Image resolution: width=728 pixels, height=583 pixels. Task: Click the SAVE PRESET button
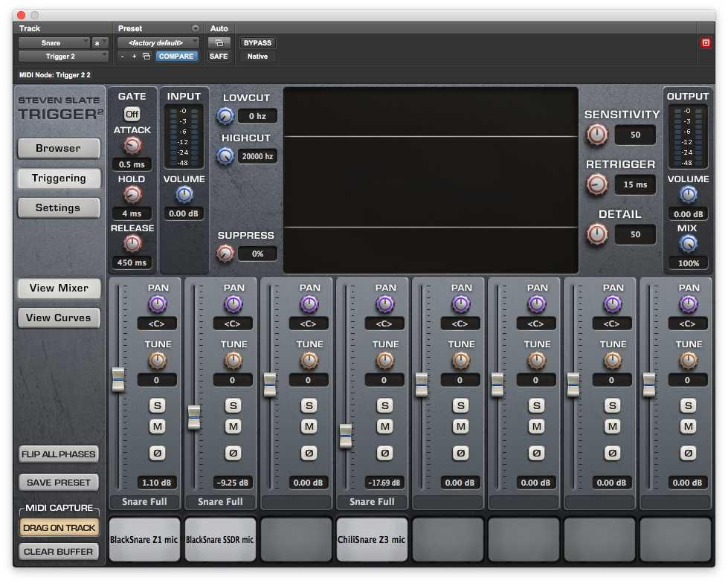point(59,483)
